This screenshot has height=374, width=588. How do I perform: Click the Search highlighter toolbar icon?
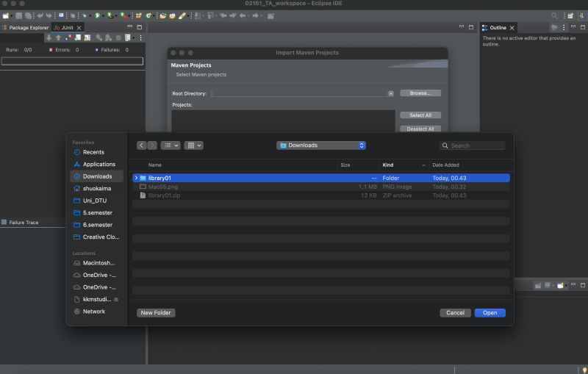[x=182, y=15]
